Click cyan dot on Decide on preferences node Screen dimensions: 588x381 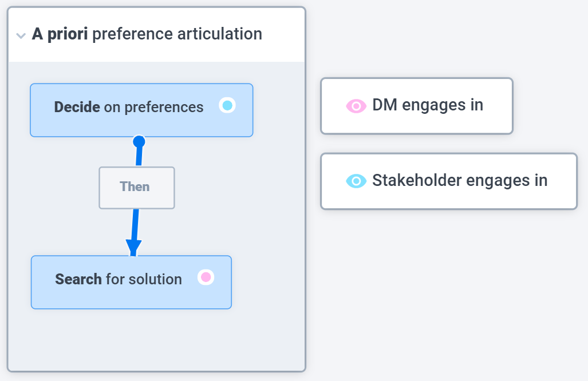pyautogui.click(x=227, y=105)
